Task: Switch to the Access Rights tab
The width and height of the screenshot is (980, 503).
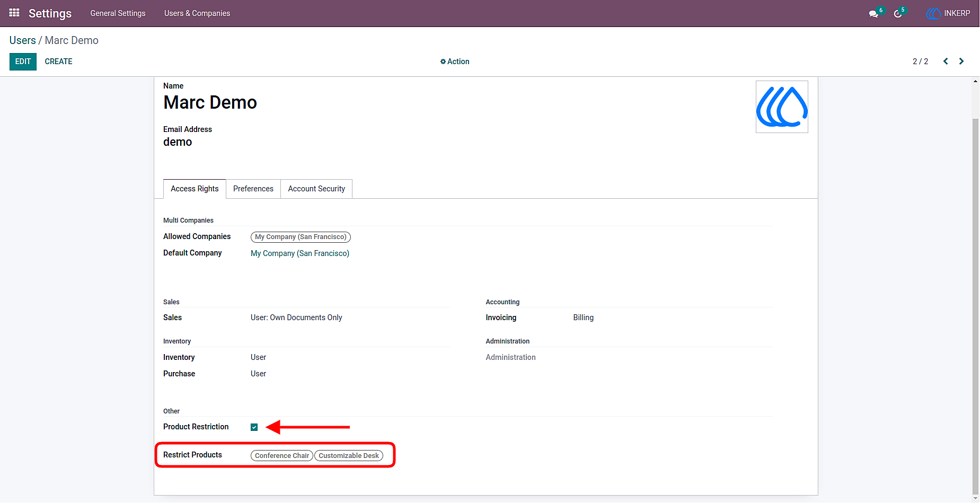Action: click(x=195, y=189)
